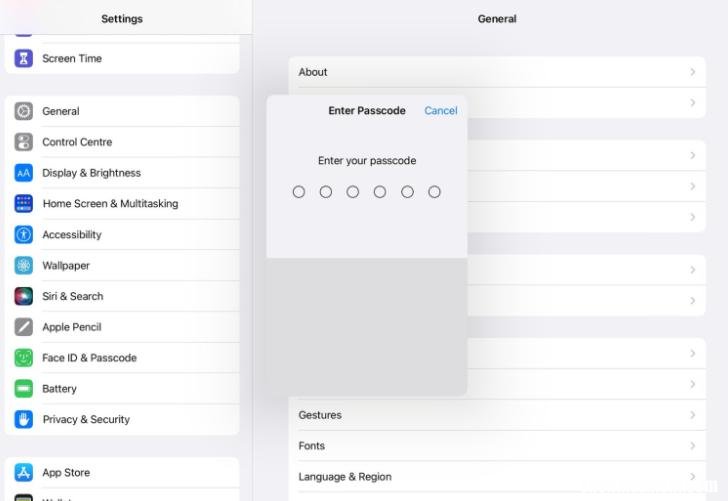
Task: Open Screen Time hourglass icon
Action: [x=24, y=59]
